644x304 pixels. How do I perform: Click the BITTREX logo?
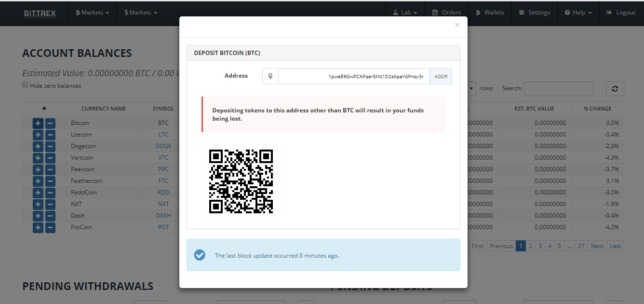pyautogui.click(x=40, y=13)
